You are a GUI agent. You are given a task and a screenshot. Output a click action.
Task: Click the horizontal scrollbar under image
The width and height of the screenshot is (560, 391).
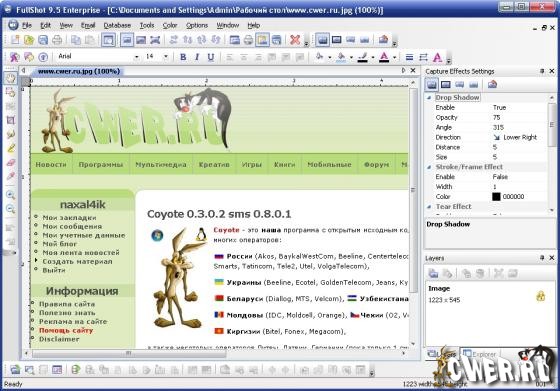coord(129,354)
